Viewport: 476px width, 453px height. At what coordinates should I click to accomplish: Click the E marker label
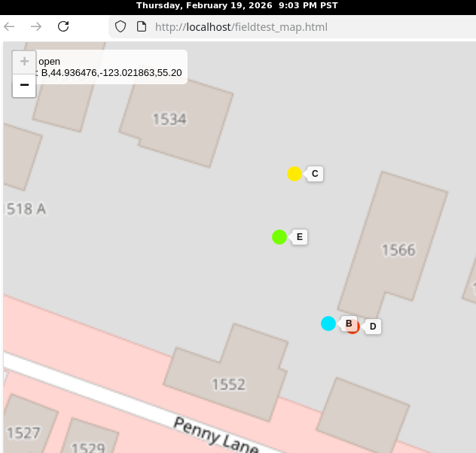point(299,237)
